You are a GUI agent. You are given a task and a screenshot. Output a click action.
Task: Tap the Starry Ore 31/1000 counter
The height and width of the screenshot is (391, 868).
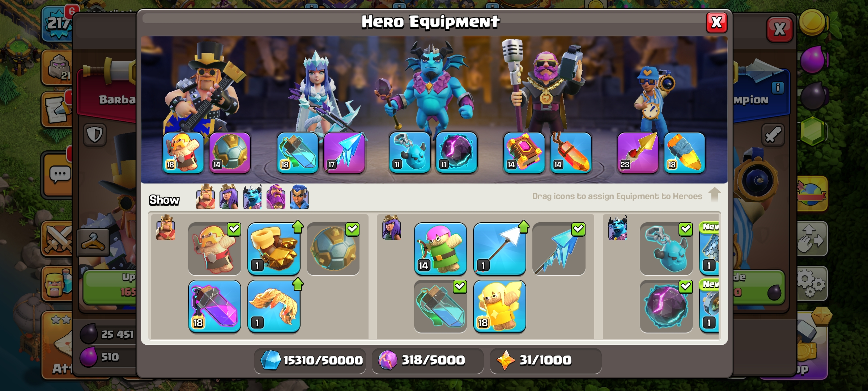click(x=546, y=361)
